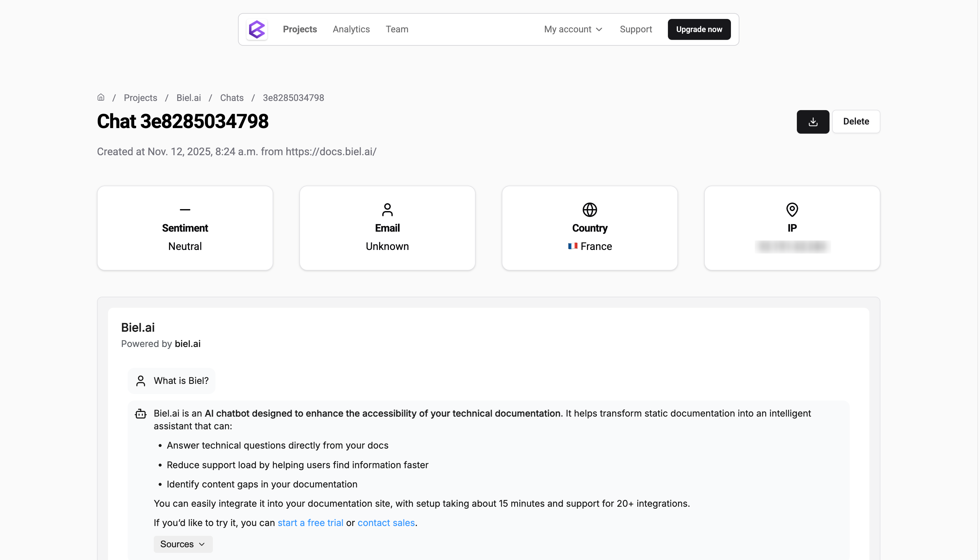
Task: Click the Biel.ai logo in the navbar
Action: pos(257,29)
